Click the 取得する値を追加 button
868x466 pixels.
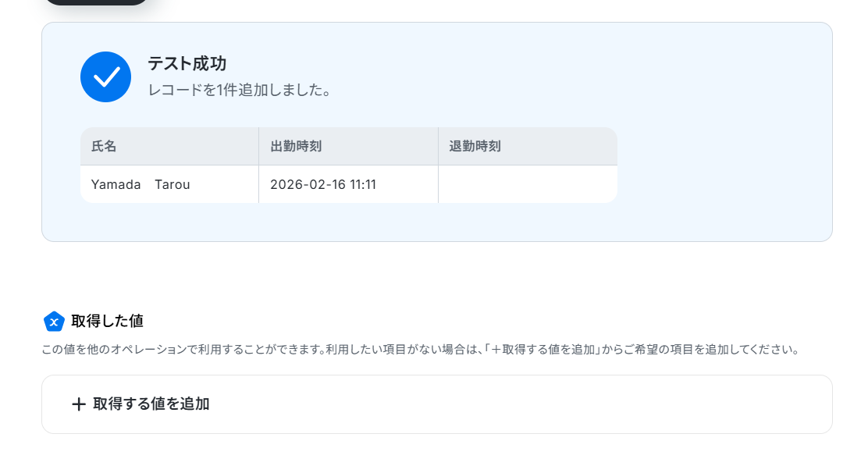click(437, 404)
